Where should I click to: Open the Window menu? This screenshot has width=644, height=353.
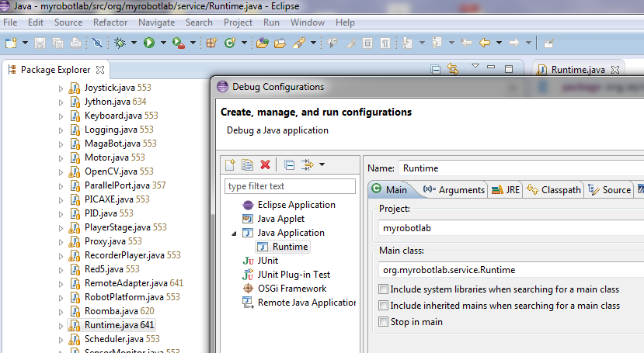pos(308,22)
